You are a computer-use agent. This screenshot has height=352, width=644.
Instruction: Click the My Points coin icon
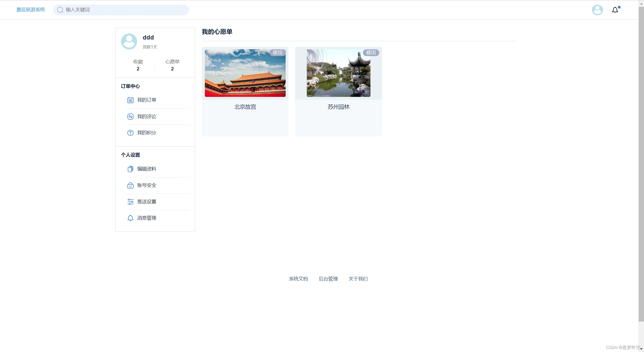[130, 133]
